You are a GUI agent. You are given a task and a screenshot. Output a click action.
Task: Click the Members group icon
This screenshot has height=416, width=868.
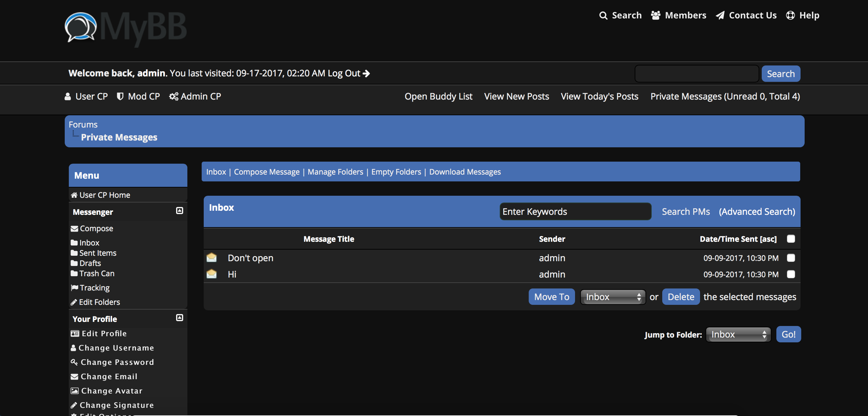[656, 15]
